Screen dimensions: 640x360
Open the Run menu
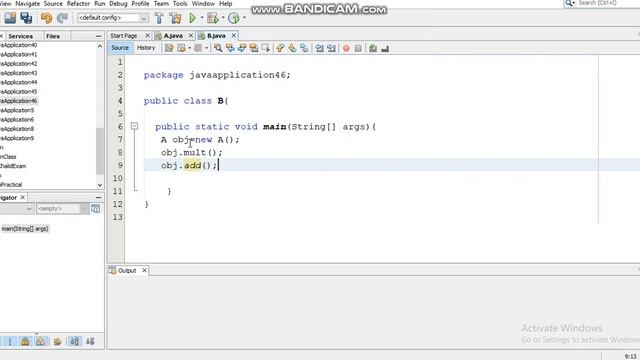pyautogui.click(x=100, y=4)
